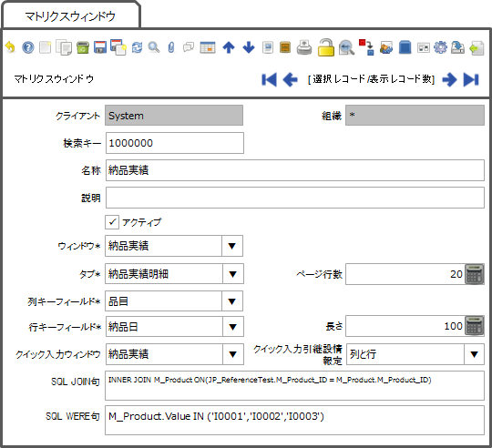The height and width of the screenshot is (448, 492).
Task: Open Archive with the brown cabinet icon
Action: pos(285,47)
